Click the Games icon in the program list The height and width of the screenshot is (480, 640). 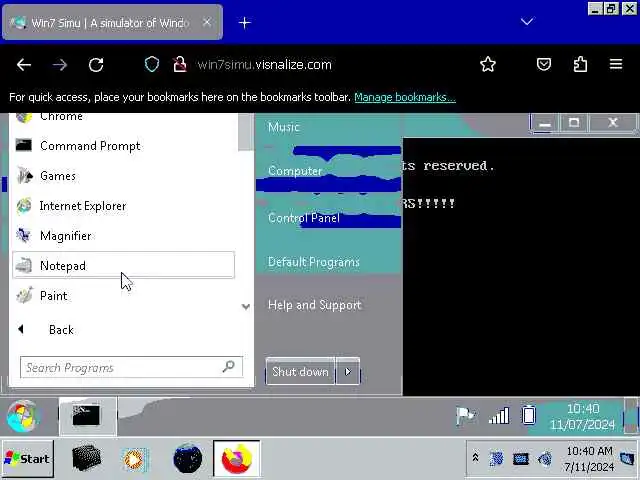[x=24, y=176]
